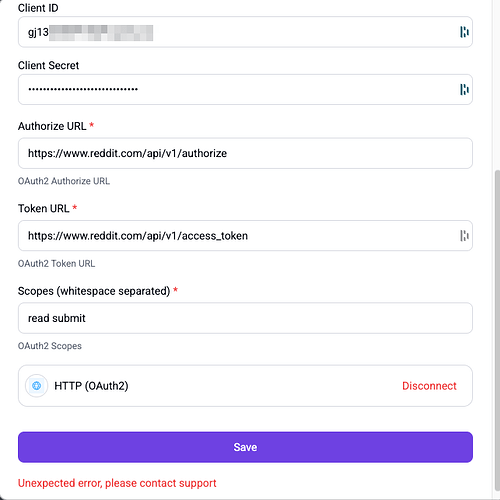Disconnect the HTTP (OAuth2) connection
The width and height of the screenshot is (500, 500).
429,386
